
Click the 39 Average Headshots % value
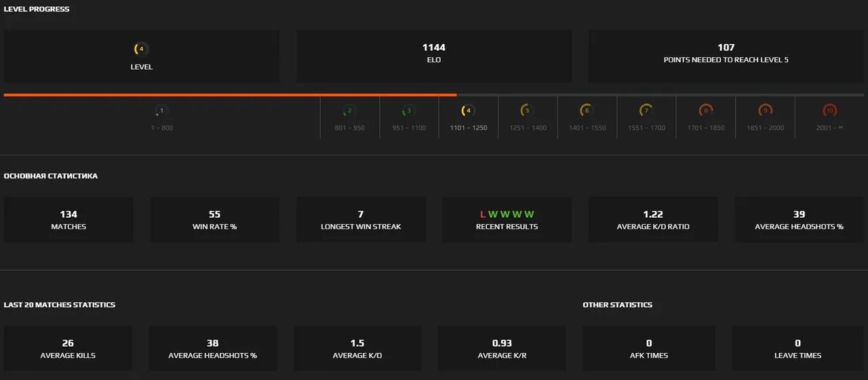(x=799, y=214)
